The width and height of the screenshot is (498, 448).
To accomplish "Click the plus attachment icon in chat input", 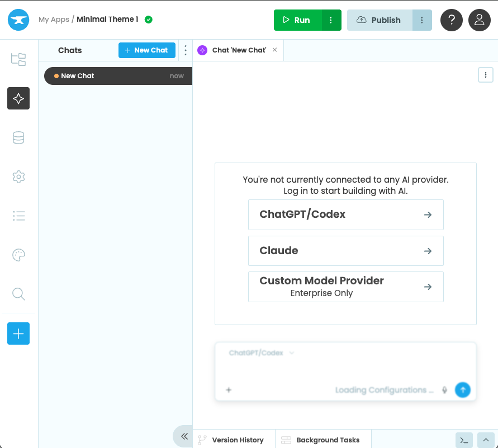I will 229,389.
